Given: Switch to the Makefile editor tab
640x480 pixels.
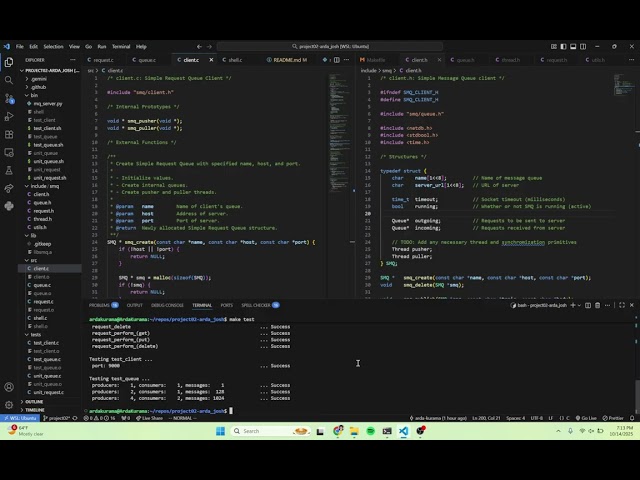Looking at the screenshot, I should (x=376, y=60).
